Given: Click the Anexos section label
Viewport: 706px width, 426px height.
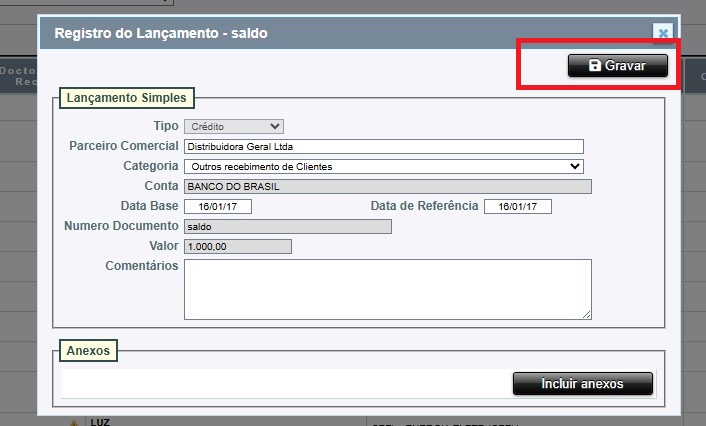Looking at the screenshot, I should point(90,351).
